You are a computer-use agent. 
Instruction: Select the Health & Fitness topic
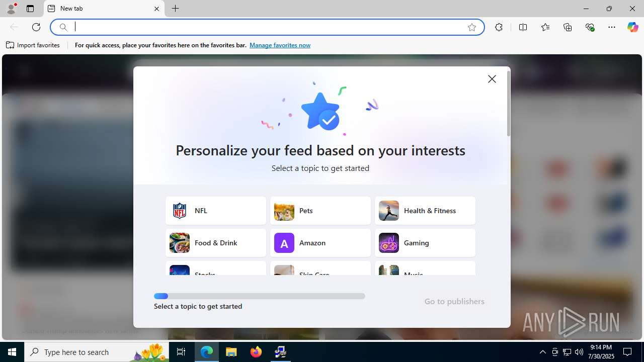pyautogui.click(x=425, y=211)
